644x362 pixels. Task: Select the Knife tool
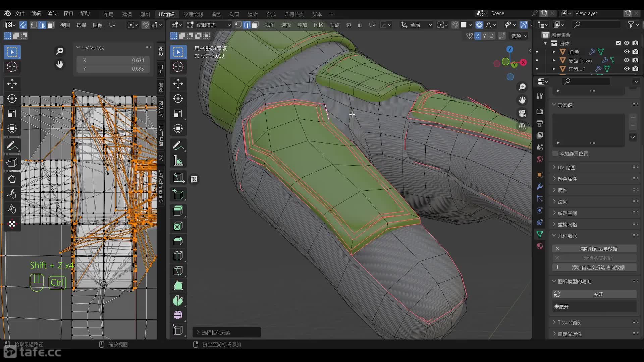(178, 270)
